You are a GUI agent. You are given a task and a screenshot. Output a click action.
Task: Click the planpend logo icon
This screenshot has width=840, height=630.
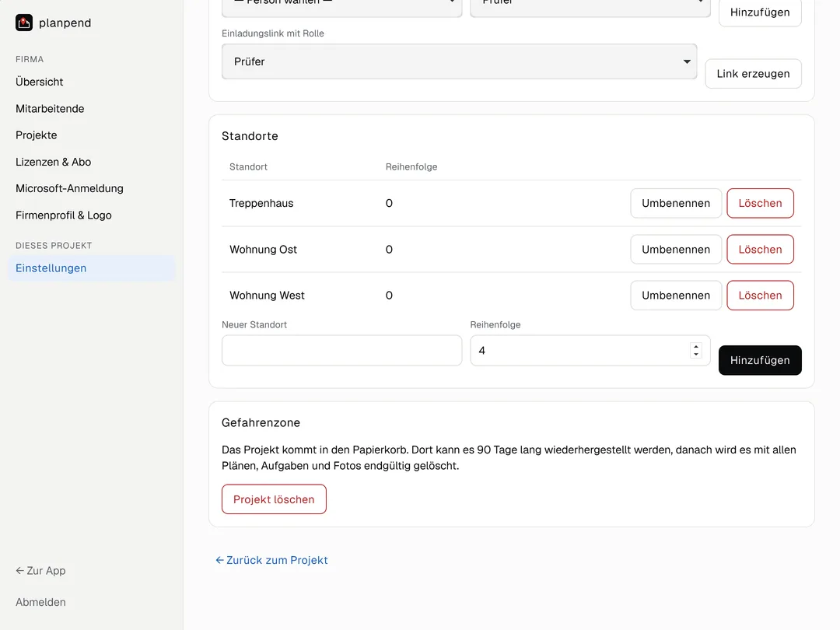tap(24, 23)
